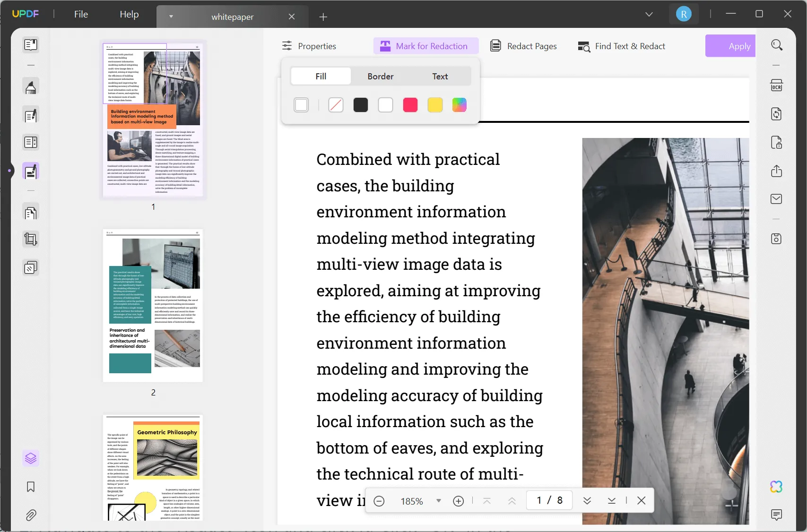Open the comments panel icon

pyautogui.click(x=776, y=515)
